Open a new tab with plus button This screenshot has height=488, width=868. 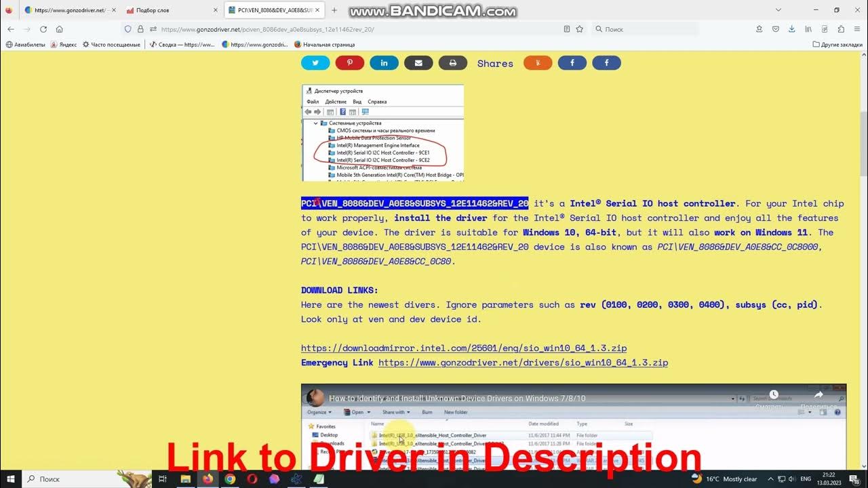click(x=334, y=10)
